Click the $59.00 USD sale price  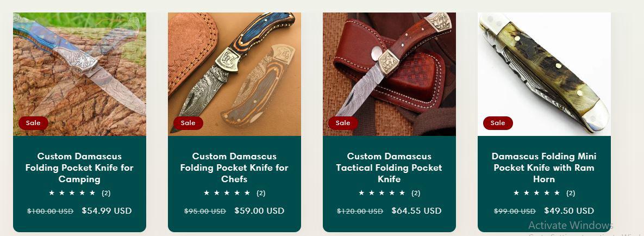(x=259, y=211)
